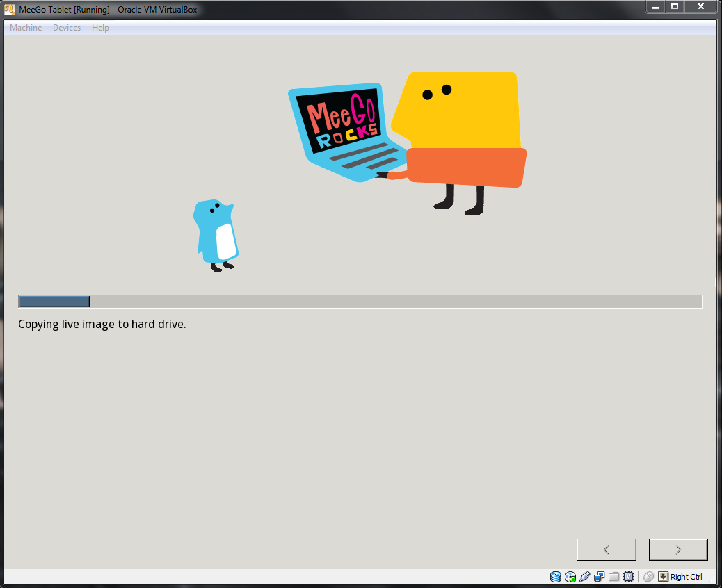This screenshot has height=588, width=722.
Task: Click the virtualization CPU status icon
Action: click(x=629, y=576)
